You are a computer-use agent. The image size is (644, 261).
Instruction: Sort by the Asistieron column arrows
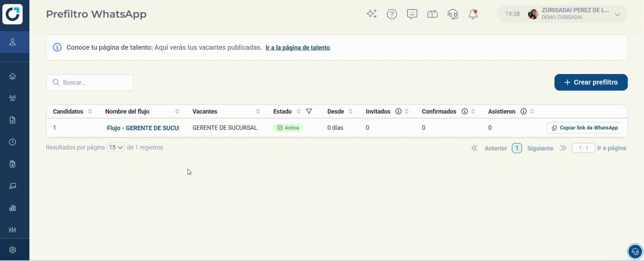tap(532, 111)
